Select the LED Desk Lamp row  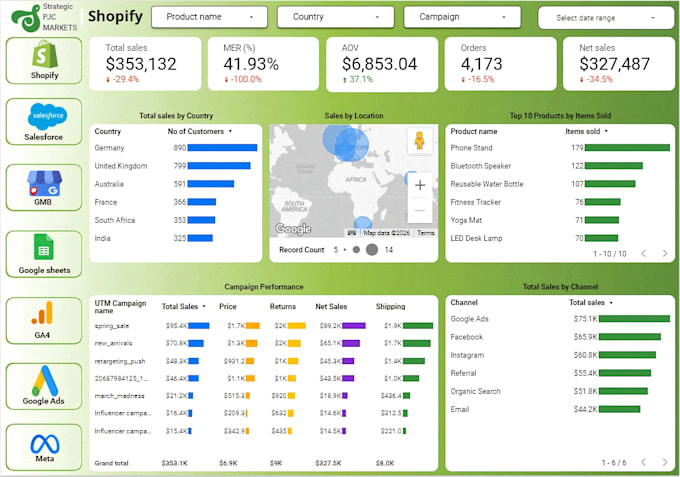point(560,238)
